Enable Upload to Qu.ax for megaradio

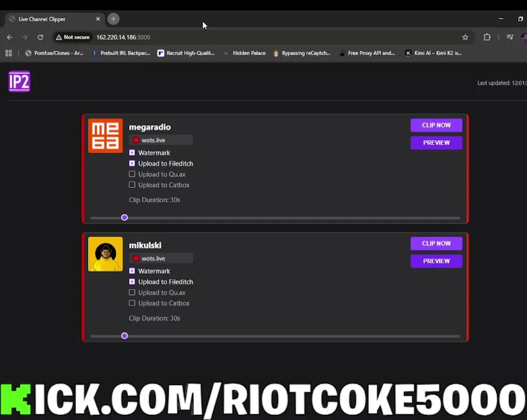132,174
